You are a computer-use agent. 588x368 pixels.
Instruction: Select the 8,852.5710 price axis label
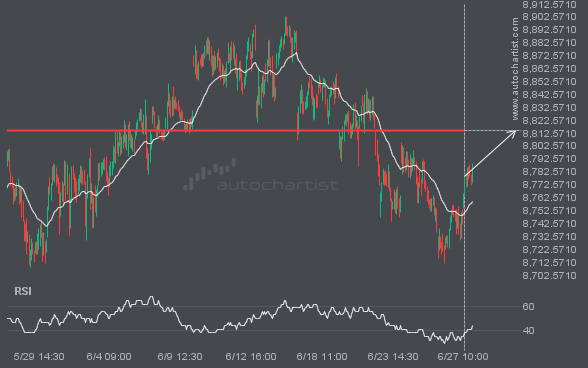pos(549,82)
